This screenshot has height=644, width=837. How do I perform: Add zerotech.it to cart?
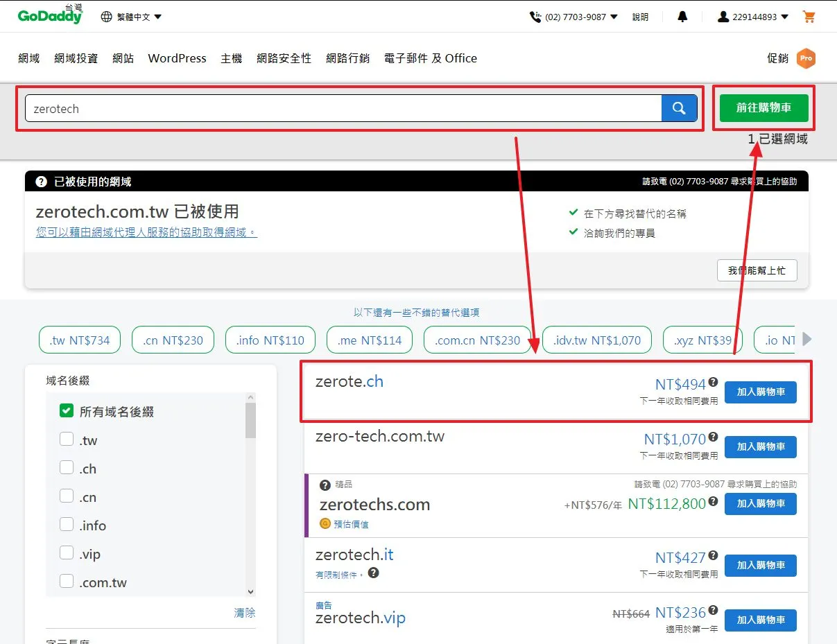[x=761, y=566]
